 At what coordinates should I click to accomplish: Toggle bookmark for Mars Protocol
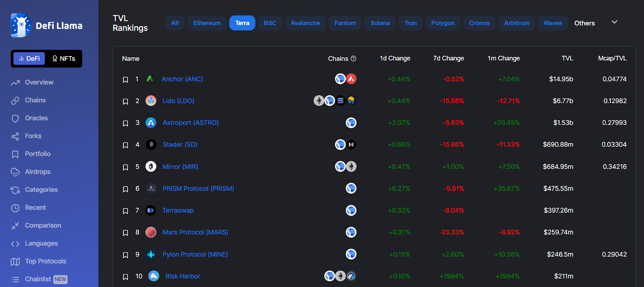tap(126, 233)
